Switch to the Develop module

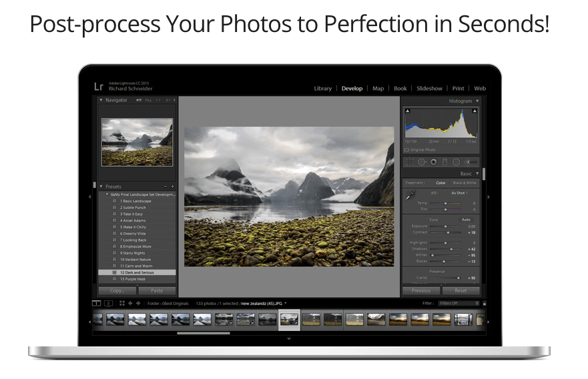352,89
